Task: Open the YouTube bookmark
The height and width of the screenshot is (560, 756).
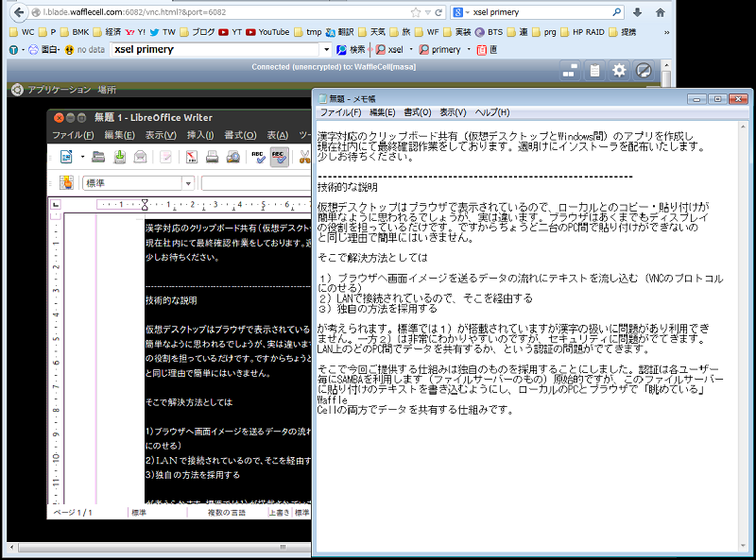Action: 267,31
